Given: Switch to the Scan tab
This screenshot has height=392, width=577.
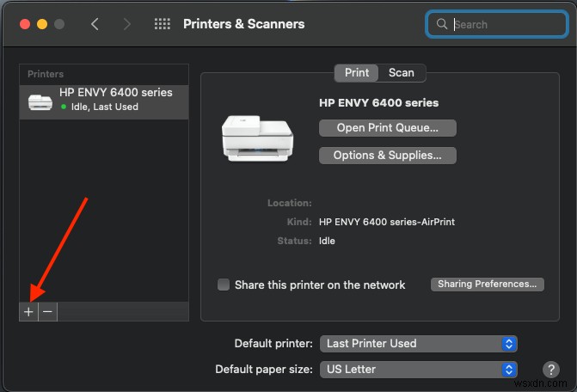Looking at the screenshot, I should (402, 73).
